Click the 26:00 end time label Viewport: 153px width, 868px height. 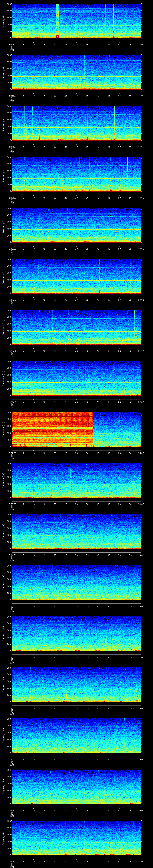(x=141, y=606)
